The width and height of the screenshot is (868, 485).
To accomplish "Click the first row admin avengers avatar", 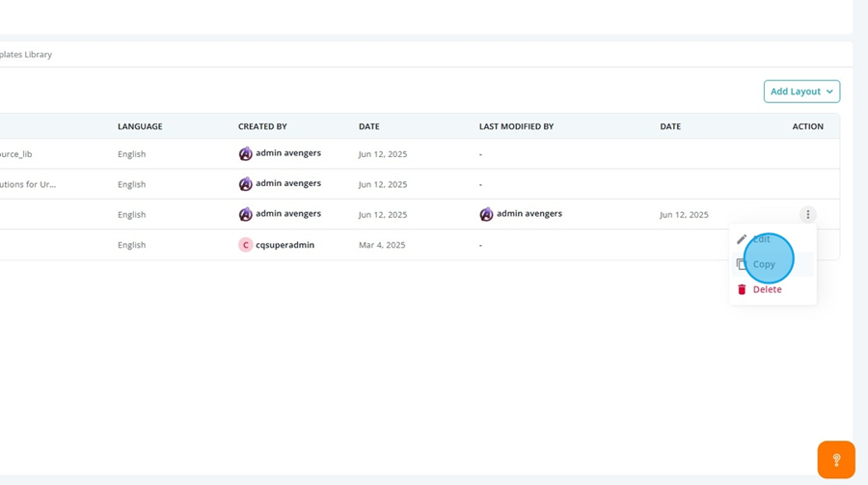I will click(x=245, y=154).
